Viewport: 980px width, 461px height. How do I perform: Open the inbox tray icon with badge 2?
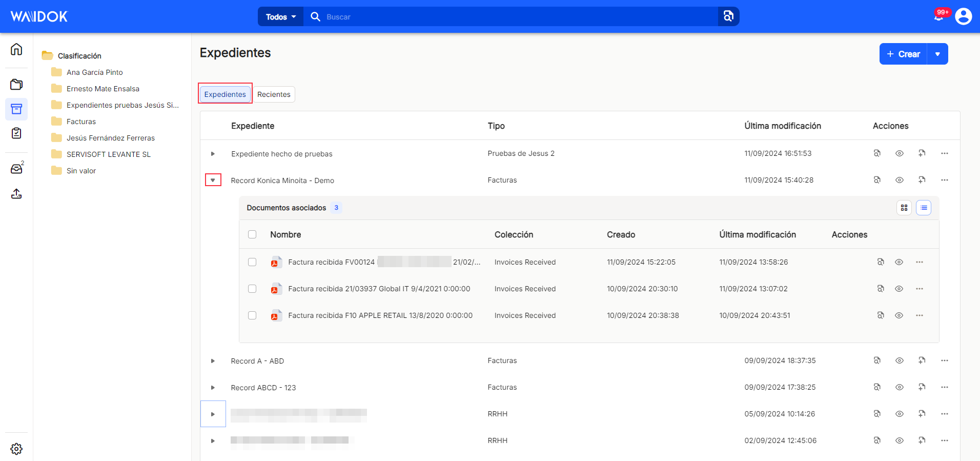(16, 168)
